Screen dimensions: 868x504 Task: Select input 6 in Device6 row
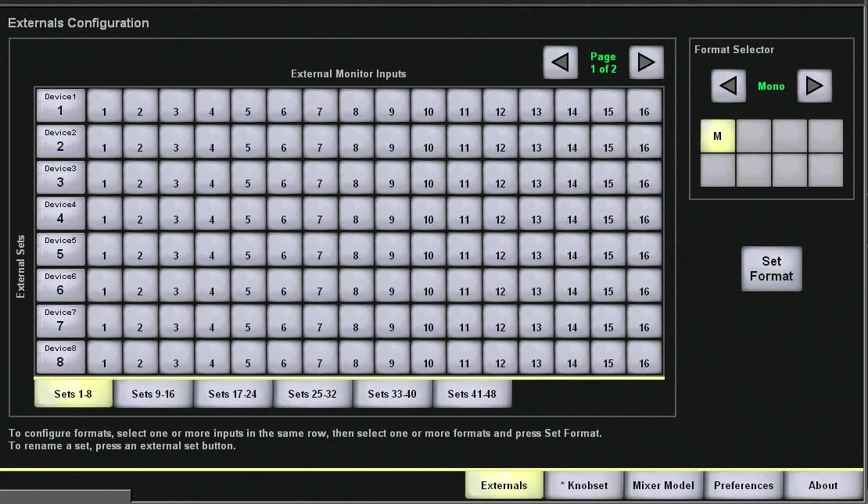284,285
